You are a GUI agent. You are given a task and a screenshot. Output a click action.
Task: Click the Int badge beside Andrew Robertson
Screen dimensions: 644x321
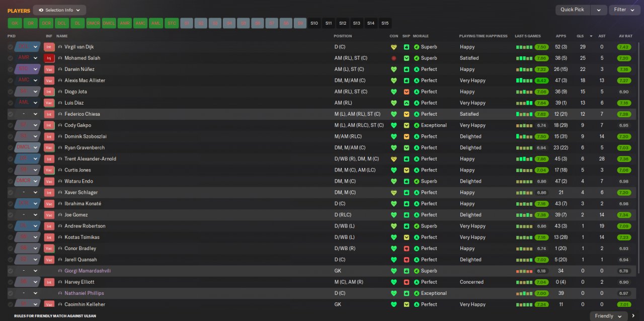click(x=49, y=226)
